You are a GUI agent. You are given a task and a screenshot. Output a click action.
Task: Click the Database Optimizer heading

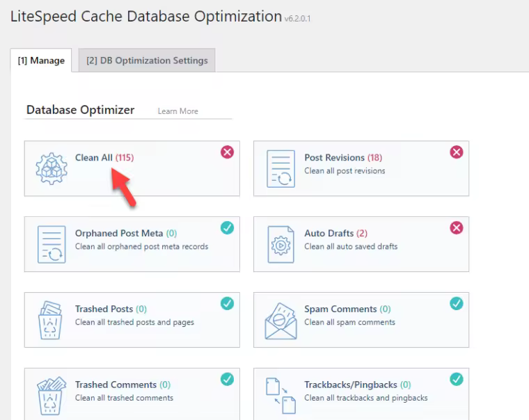80,110
